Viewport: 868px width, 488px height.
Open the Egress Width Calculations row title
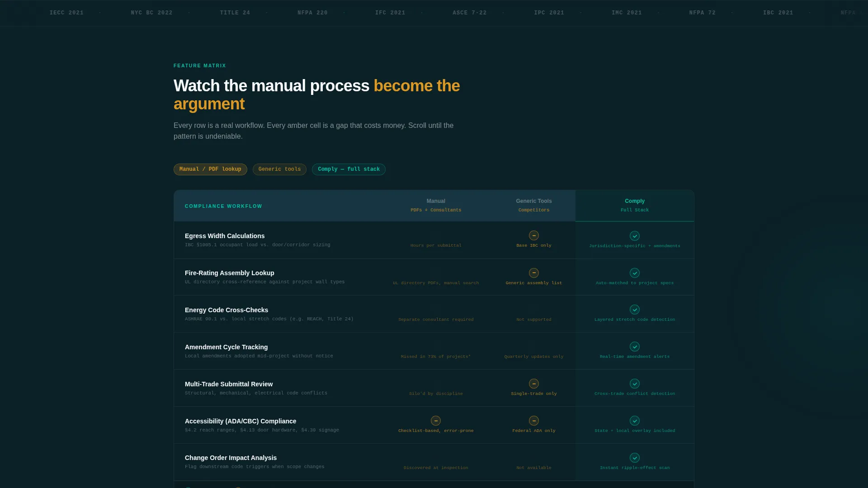coord(225,236)
